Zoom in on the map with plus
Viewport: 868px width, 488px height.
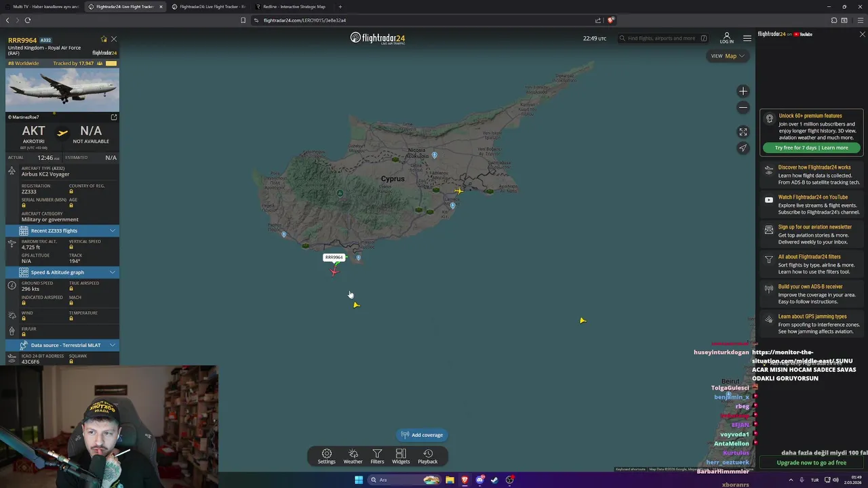743,91
